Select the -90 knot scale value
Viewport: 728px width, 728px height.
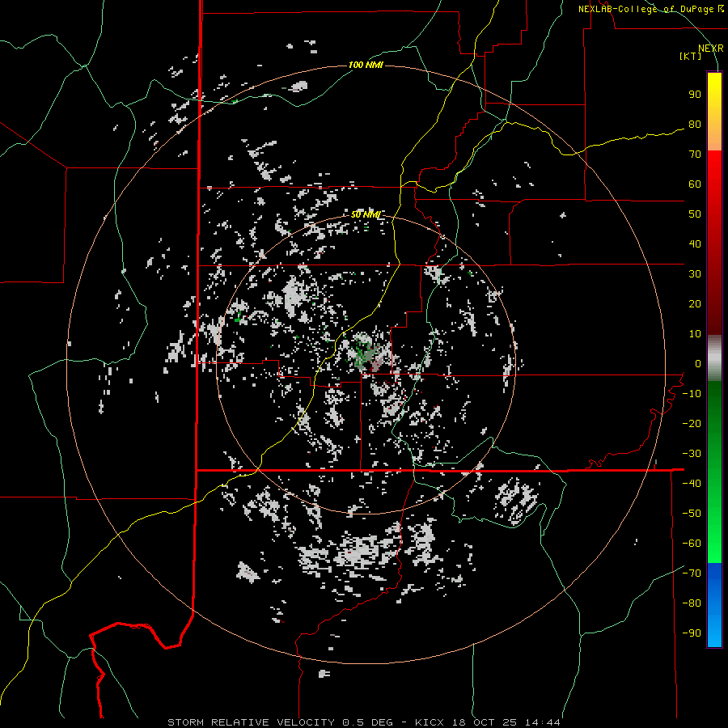click(x=692, y=633)
